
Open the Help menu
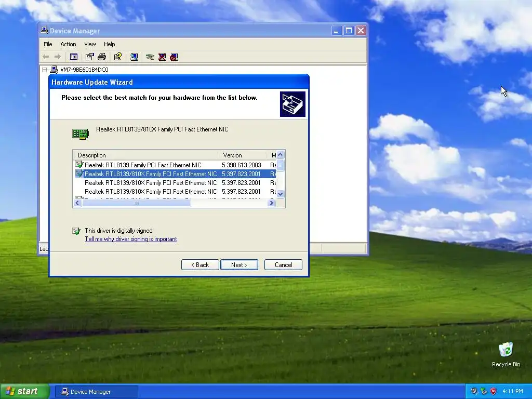click(x=109, y=44)
